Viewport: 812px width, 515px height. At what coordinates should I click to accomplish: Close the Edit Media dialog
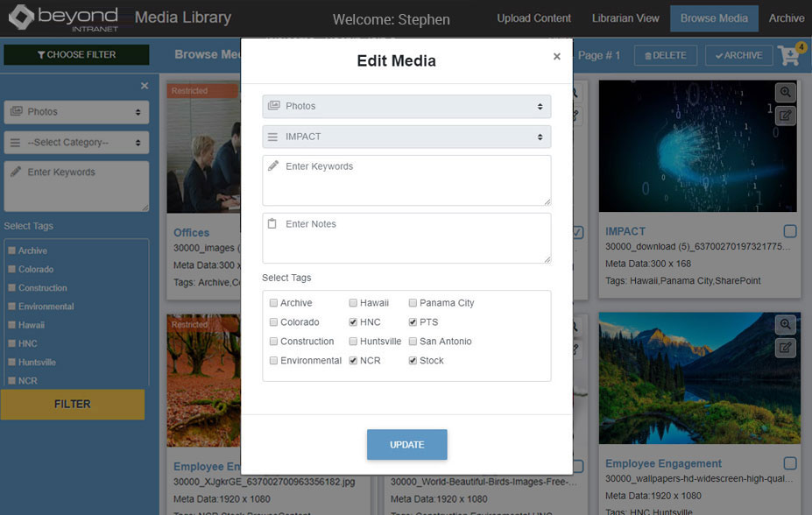tap(556, 57)
